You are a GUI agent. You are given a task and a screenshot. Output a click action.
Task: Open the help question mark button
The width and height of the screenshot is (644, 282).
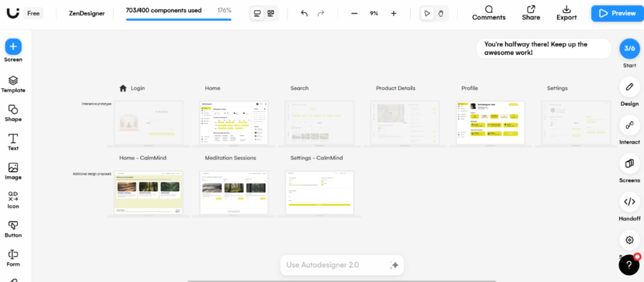[629, 265]
